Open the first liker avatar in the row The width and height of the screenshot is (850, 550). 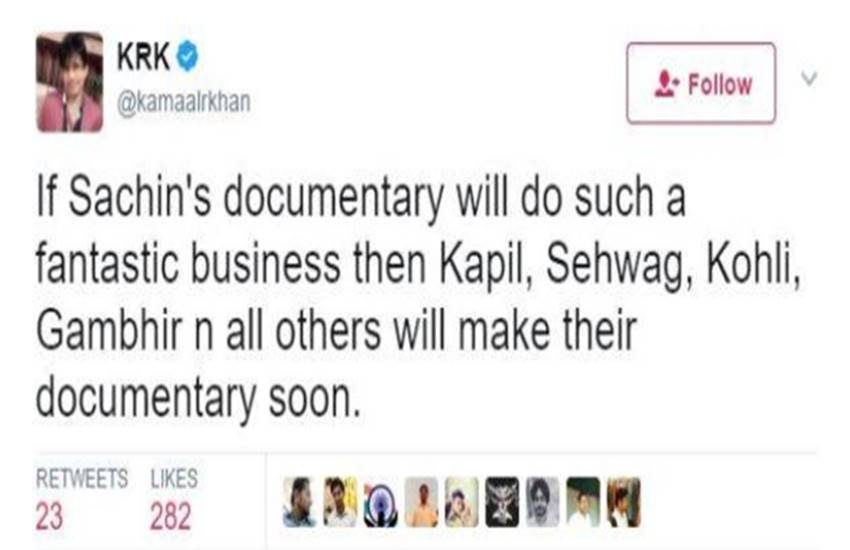299,502
